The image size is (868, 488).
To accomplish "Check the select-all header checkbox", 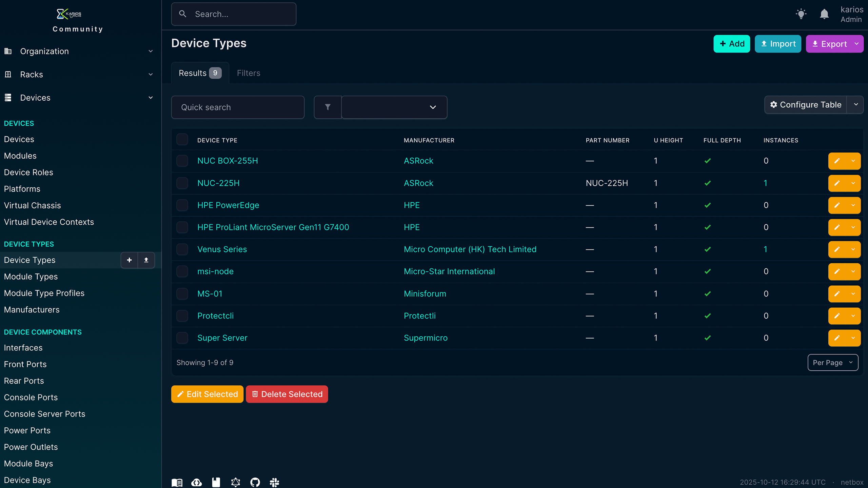I will [182, 140].
